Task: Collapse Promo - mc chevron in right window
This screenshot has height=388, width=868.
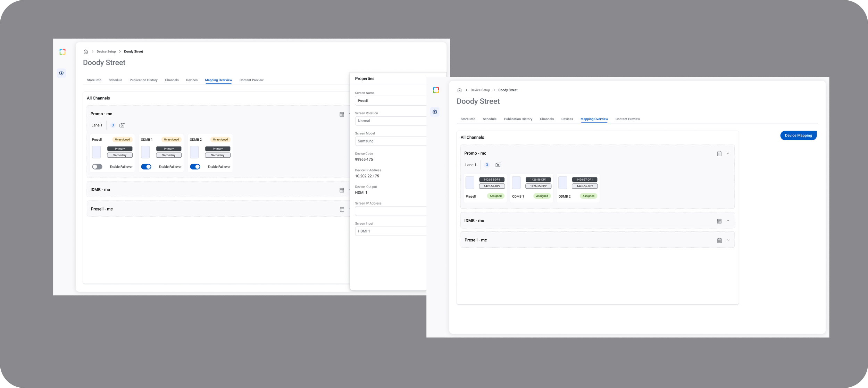Action: pyautogui.click(x=728, y=153)
